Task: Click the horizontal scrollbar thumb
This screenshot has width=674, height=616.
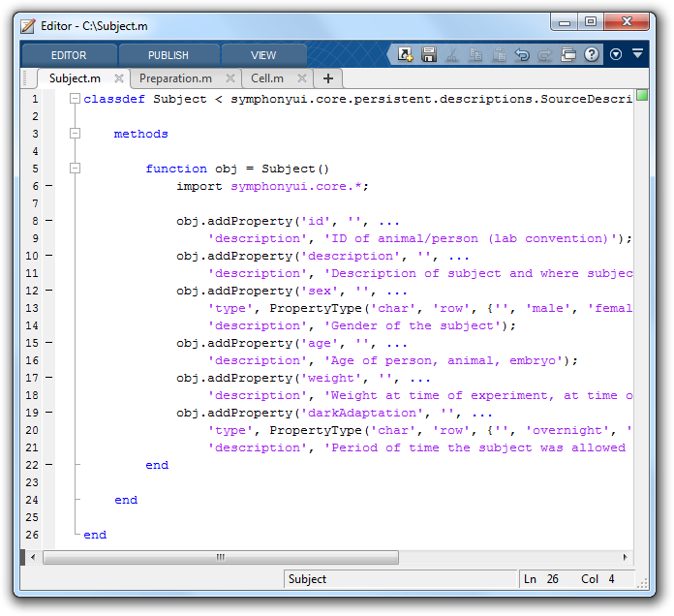Action: point(221,557)
